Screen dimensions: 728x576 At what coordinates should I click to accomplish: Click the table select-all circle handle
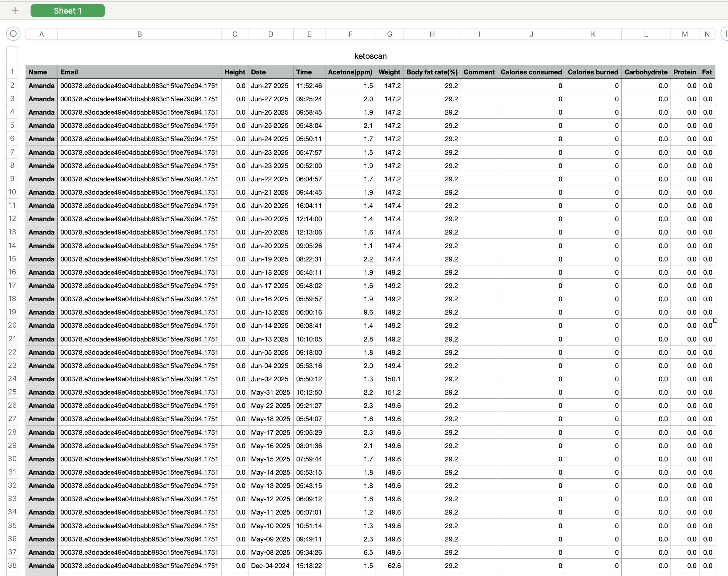[13, 34]
